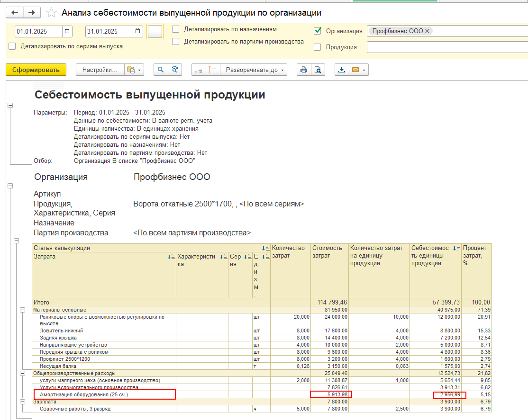Viewport: 528px width, 420px height.
Task: Open Разворачивать до dropdown
Action: coord(254,70)
